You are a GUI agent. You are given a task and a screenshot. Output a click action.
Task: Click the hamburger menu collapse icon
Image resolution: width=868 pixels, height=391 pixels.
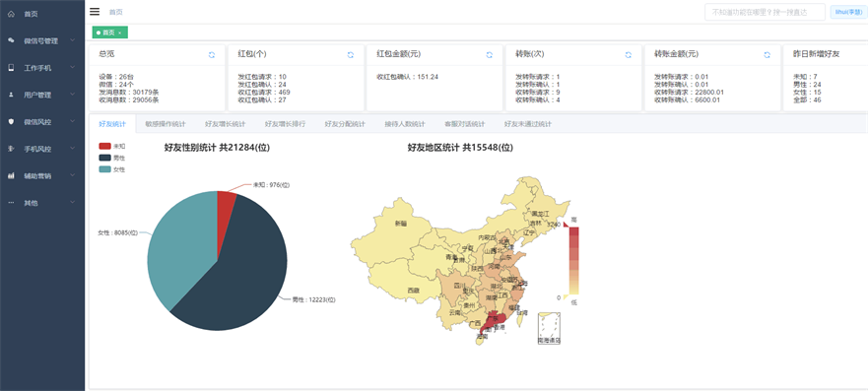click(95, 12)
